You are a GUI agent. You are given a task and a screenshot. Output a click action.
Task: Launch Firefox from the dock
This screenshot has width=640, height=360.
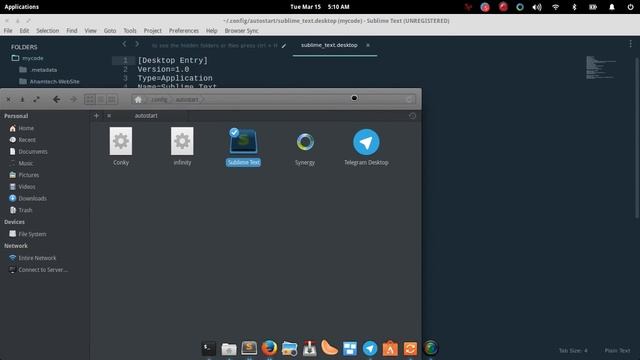[x=269, y=348]
